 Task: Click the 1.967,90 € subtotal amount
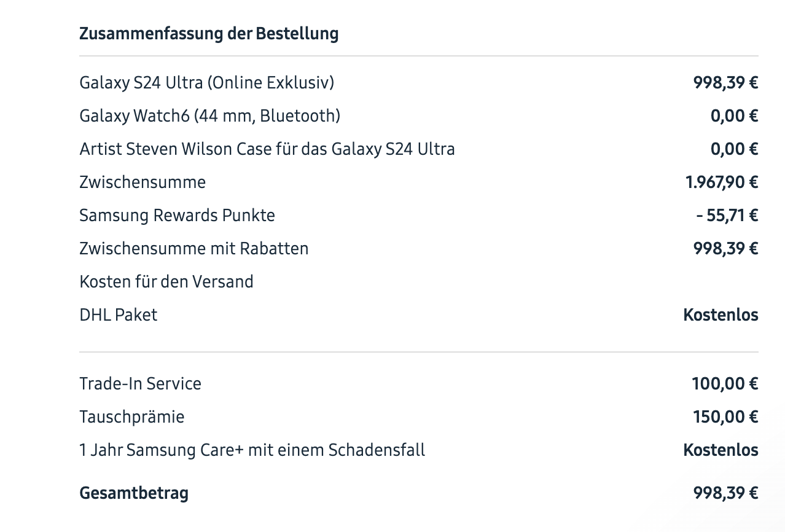722,182
